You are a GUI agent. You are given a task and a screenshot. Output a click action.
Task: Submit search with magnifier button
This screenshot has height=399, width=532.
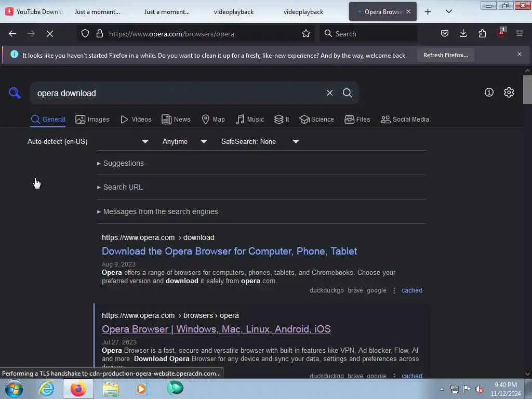point(347,93)
